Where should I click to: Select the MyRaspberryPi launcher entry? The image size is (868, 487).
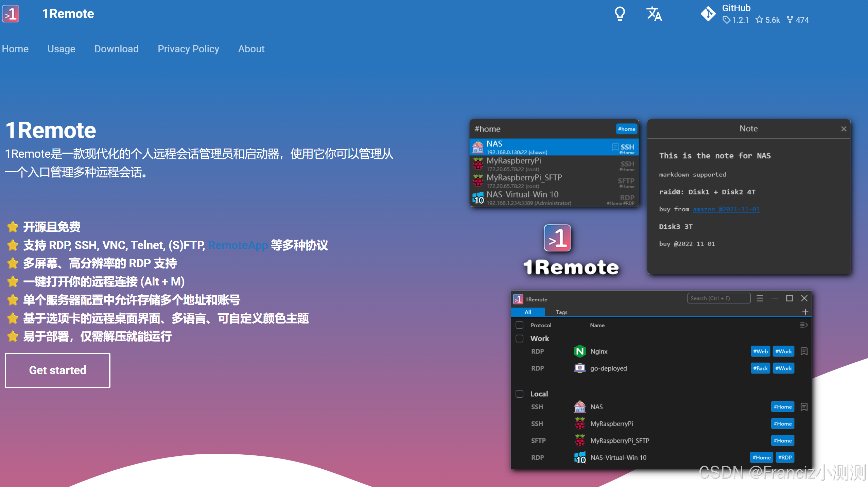click(x=554, y=164)
